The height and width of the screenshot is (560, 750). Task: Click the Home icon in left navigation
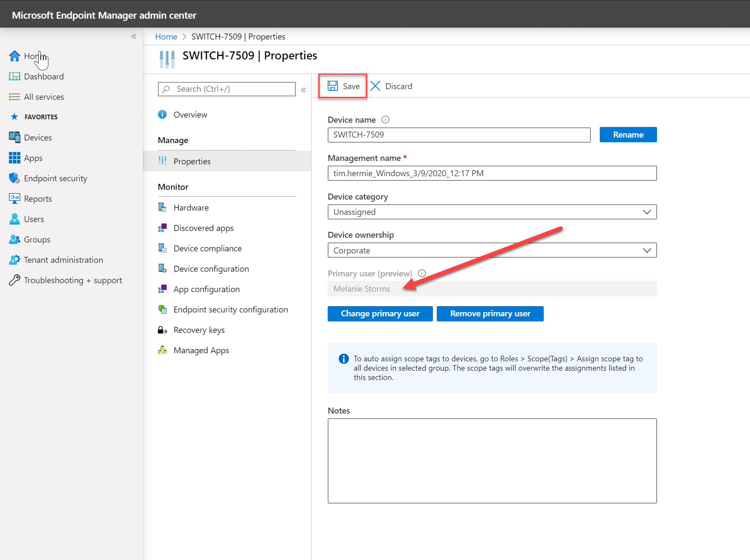tap(14, 56)
